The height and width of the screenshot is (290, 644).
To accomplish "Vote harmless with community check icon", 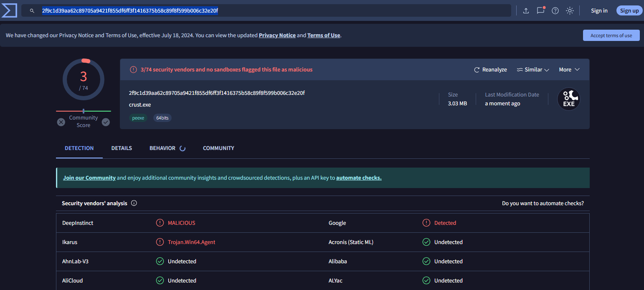I will [x=106, y=122].
